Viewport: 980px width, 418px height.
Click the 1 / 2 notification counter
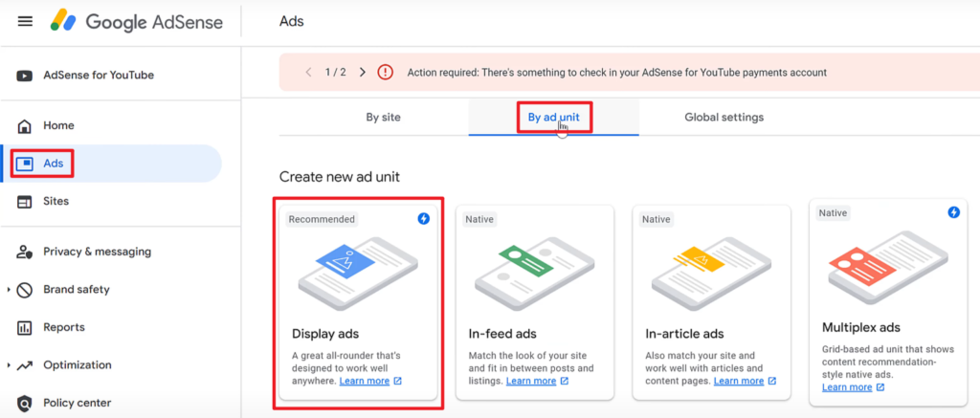[x=336, y=73]
